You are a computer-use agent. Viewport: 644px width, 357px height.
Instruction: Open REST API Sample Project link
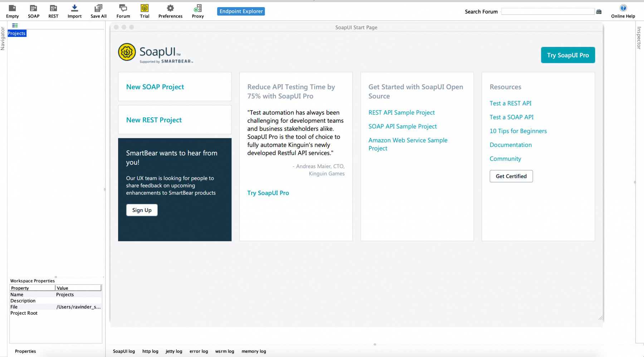pos(401,112)
